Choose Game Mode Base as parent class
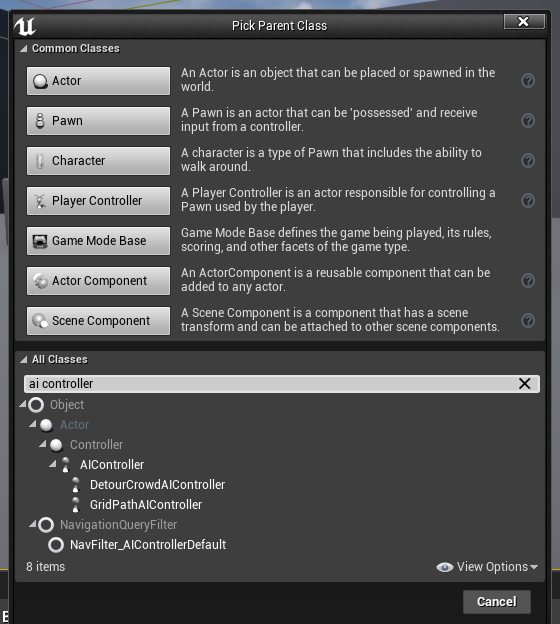Image resolution: width=560 pixels, height=624 pixels. click(98, 241)
